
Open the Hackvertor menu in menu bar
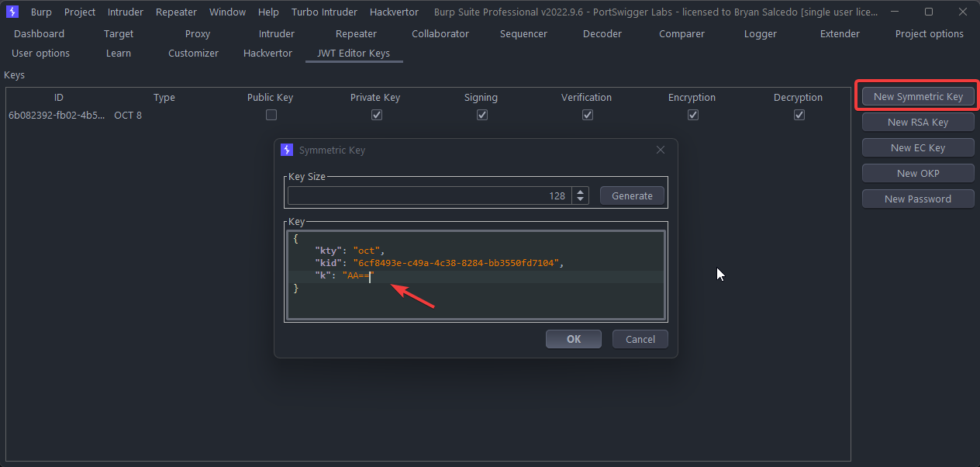[394, 12]
